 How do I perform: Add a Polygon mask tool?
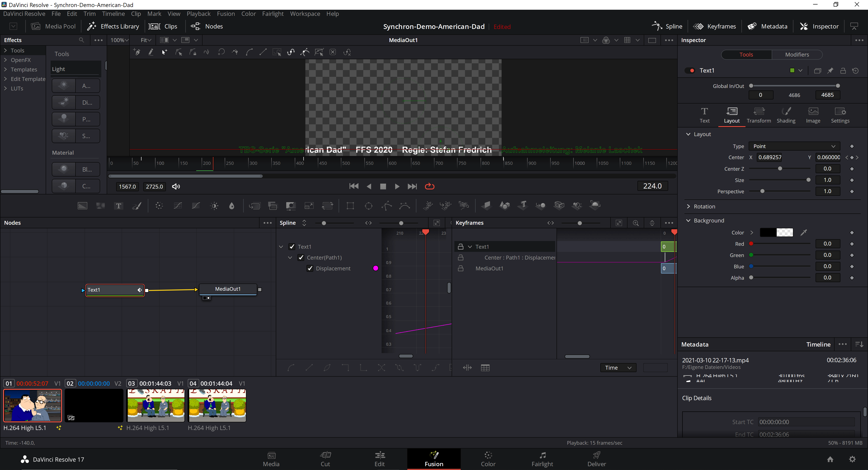(x=387, y=205)
